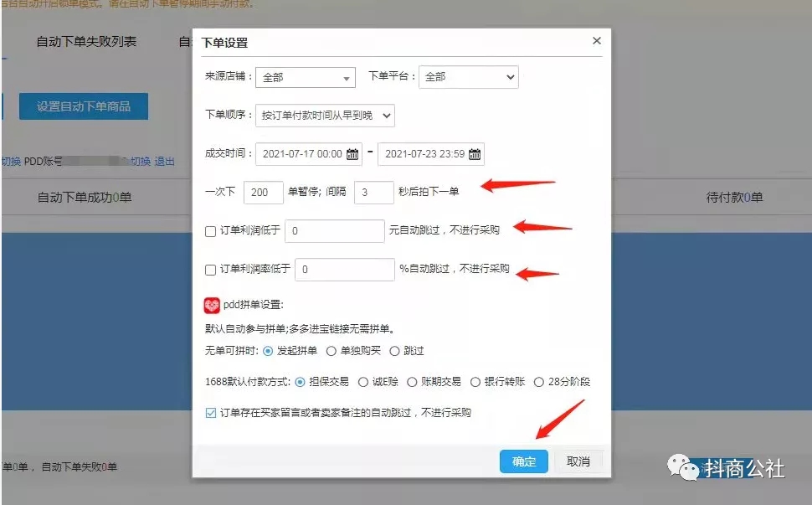812x505 pixels.
Task: Open the end date calendar icon
Action: [x=475, y=154]
